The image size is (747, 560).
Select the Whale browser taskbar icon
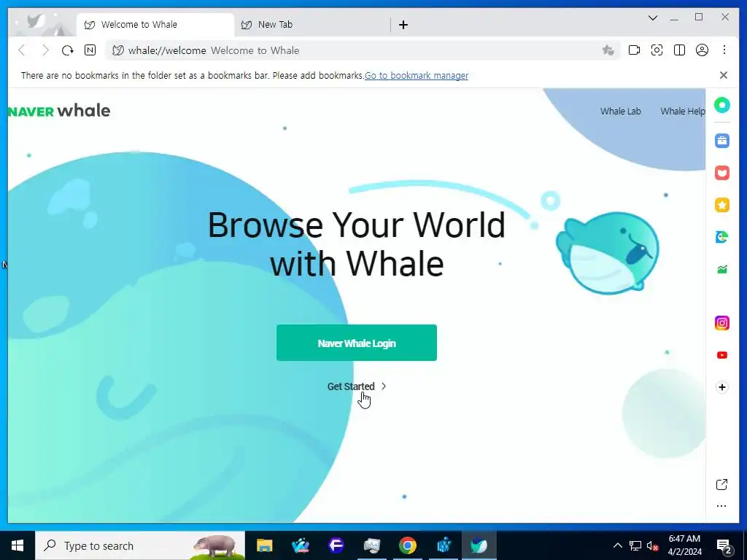[x=479, y=545]
